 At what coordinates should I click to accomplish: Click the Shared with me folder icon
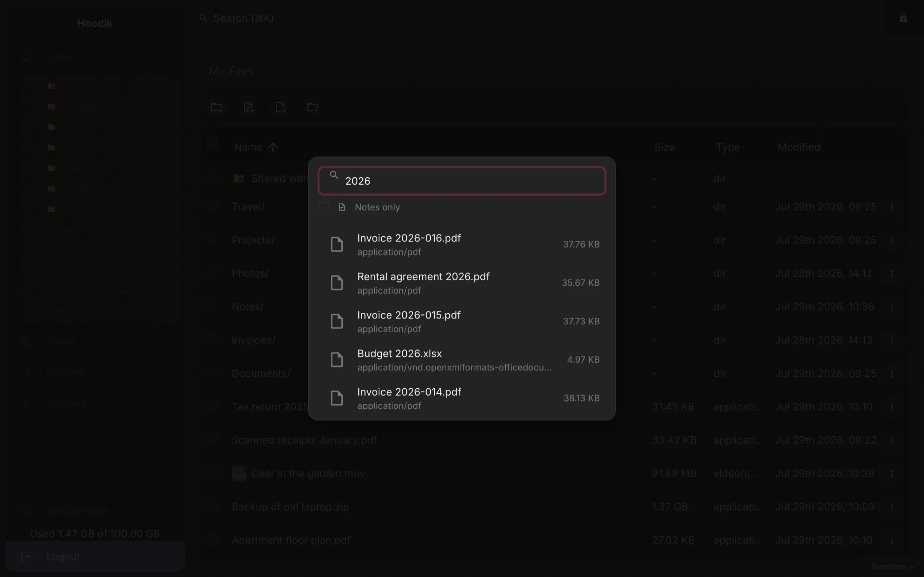click(239, 179)
